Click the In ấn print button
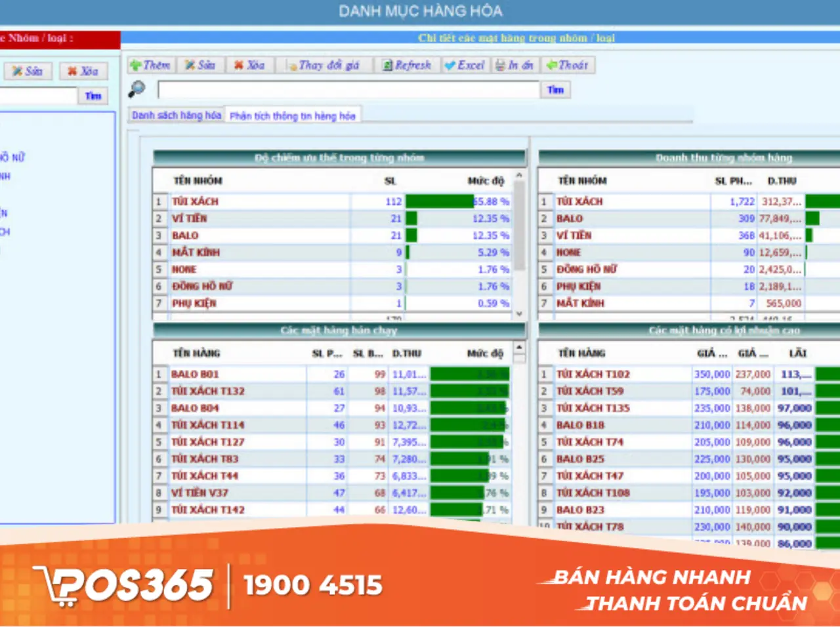The height and width of the screenshot is (627, 840). 514,65
